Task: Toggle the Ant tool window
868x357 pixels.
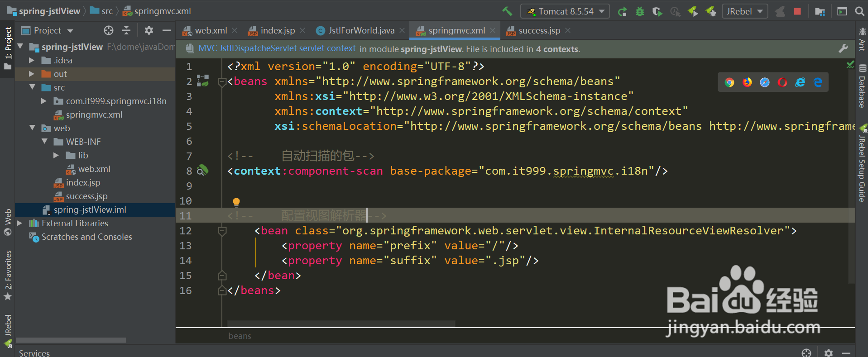Action: (x=862, y=39)
